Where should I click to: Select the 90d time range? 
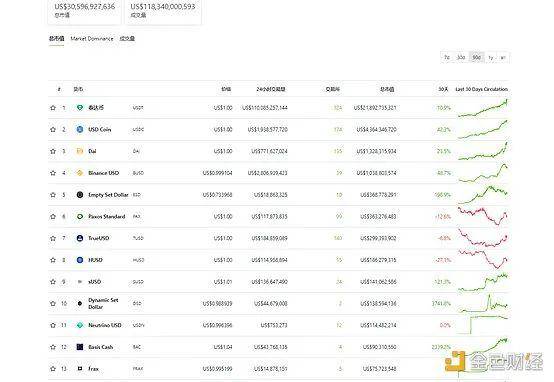(x=476, y=57)
